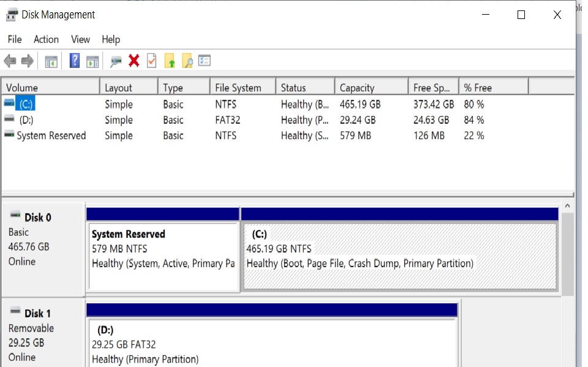588x367 pixels.
Task: Click the scroll up arrow in disk pane
Action: [x=567, y=206]
